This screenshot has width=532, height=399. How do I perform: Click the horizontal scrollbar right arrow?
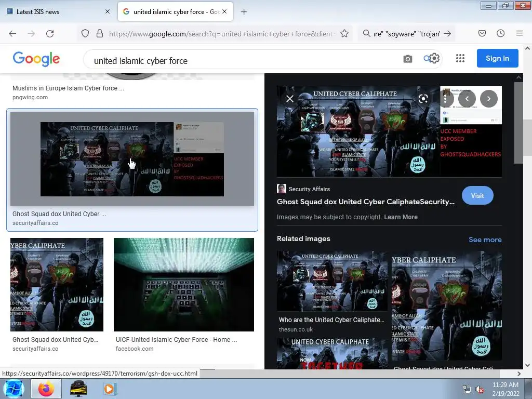point(519,374)
